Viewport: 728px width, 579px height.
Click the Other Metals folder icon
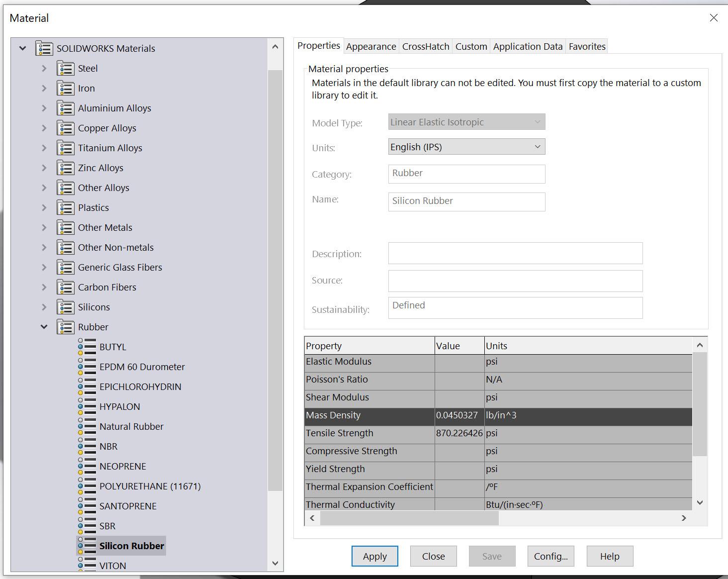[66, 227]
